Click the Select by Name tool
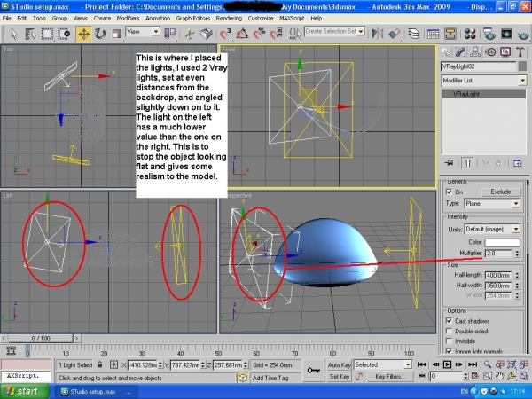This screenshot has width=532, height=399. click(30, 34)
